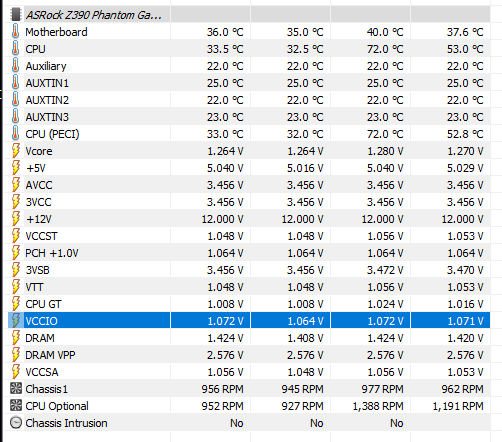Click the thermometer icon next to AUXTIN2

click(x=15, y=99)
